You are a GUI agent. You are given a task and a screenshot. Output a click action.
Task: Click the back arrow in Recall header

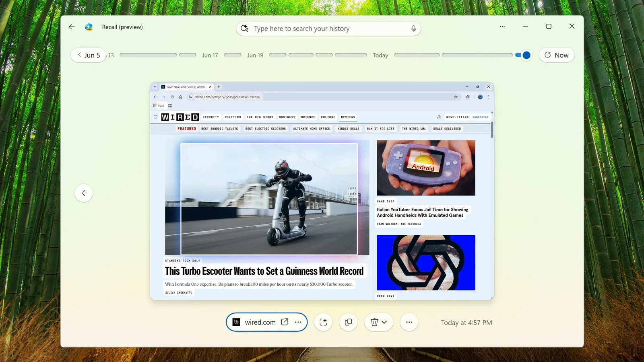point(72,27)
